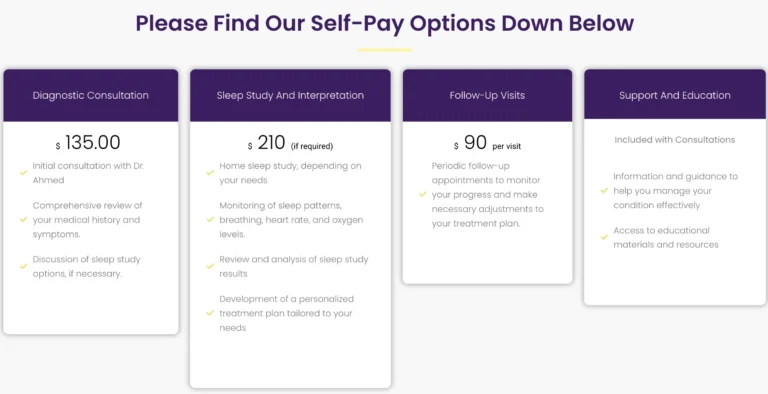Select the Follow-Up Visits card header
This screenshot has width=768, height=394.
(x=487, y=95)
